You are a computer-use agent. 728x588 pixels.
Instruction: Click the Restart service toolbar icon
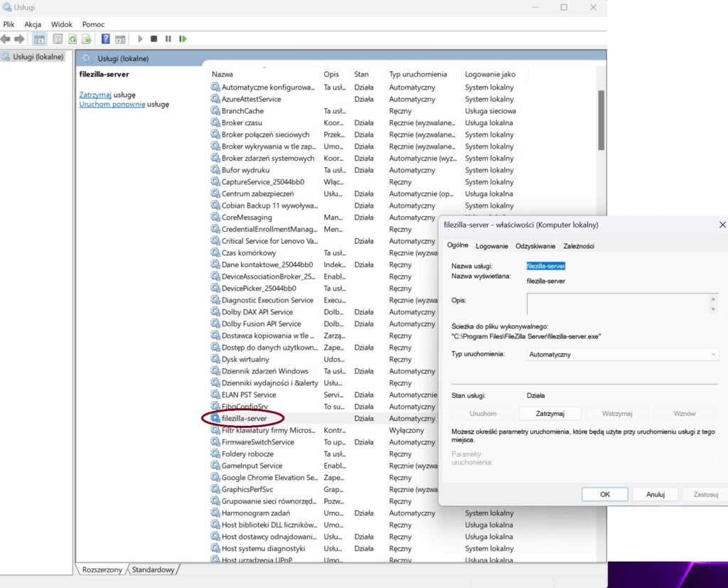183,39
